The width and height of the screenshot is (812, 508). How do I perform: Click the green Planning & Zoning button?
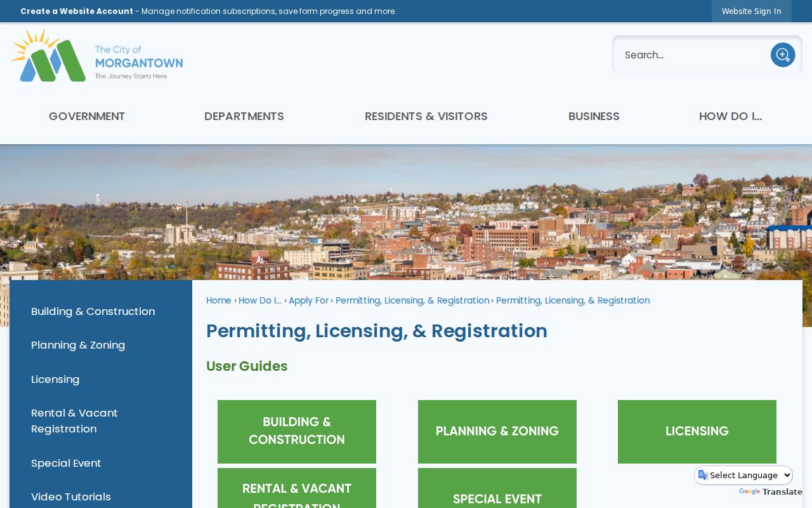[x=497, y=432]
